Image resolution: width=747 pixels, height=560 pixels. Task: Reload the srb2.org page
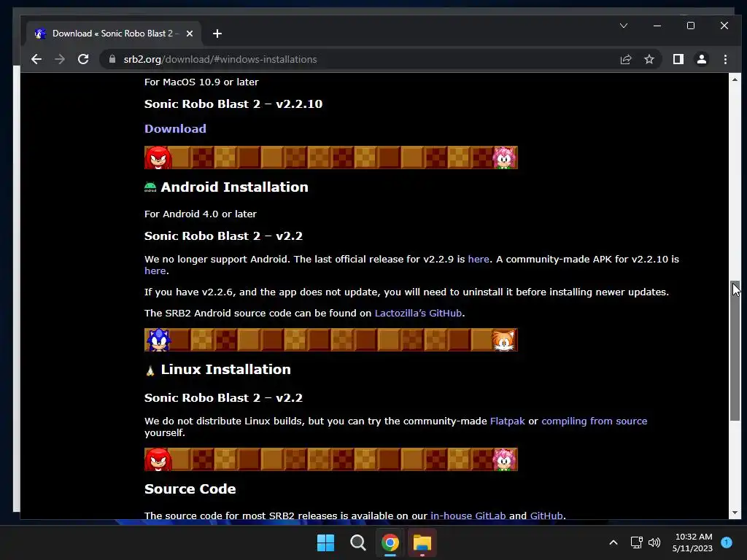(x=83, y=59)
